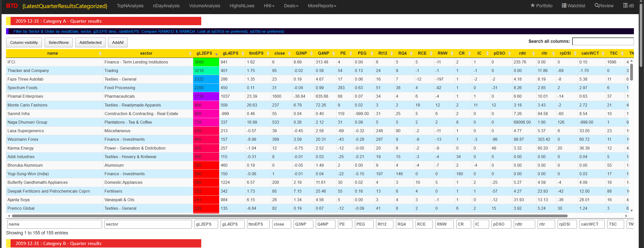
Task: Sort by sector column arrows
Action: [x=190, y=53]
